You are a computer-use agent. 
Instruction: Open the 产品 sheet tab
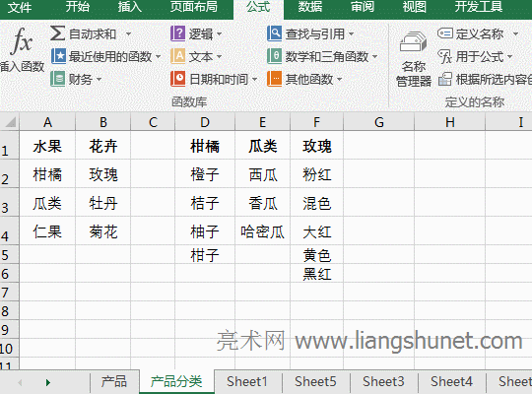coord(114,382)
